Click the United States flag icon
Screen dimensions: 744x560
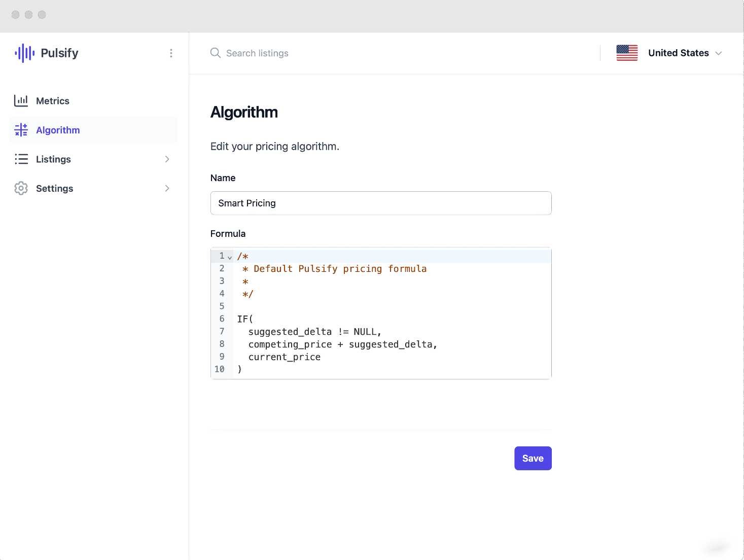point(627,53)
